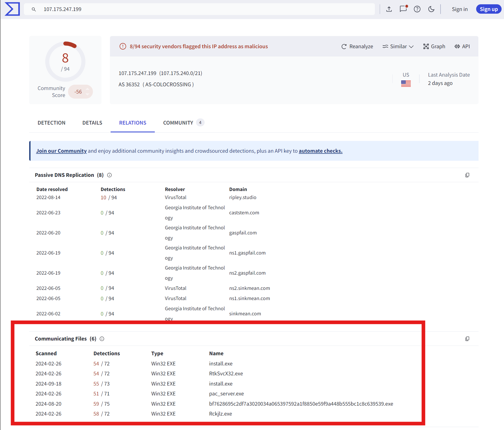504x430 pixels.
Task: Switch to the DETAILS tab
Action: [x=92, y=123]
